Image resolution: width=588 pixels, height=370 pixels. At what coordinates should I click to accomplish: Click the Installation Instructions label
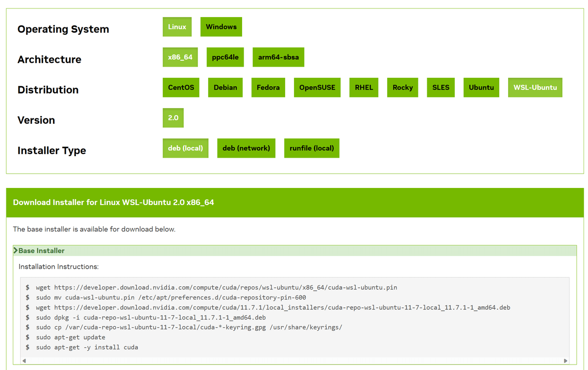(59, 267)
